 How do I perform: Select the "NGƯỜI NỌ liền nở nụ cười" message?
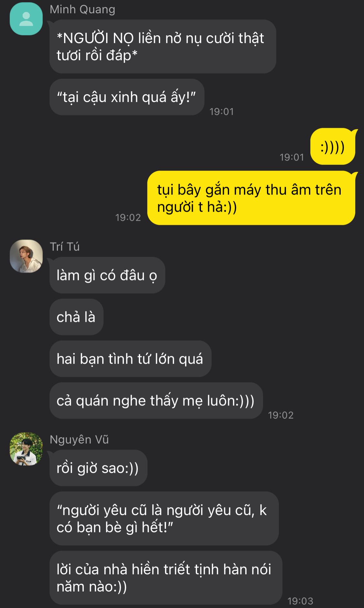click(x=163, y=47)
